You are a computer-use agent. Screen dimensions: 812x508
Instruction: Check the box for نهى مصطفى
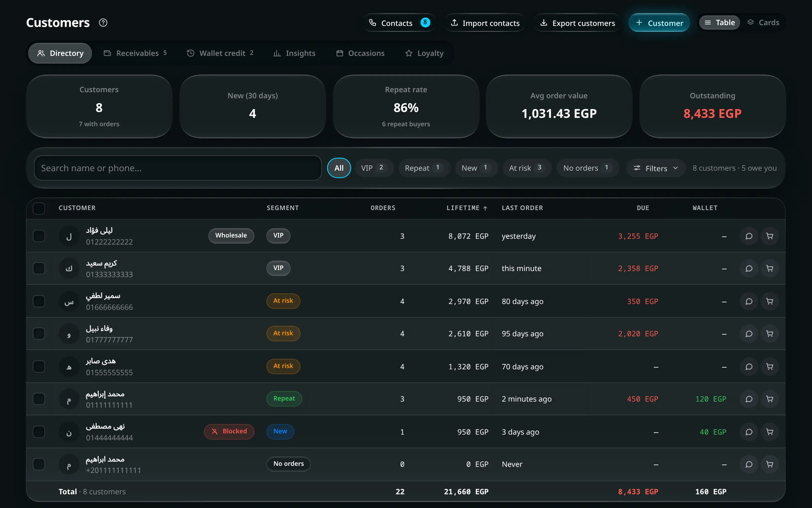pyautogui.click(x=39, y=432)
